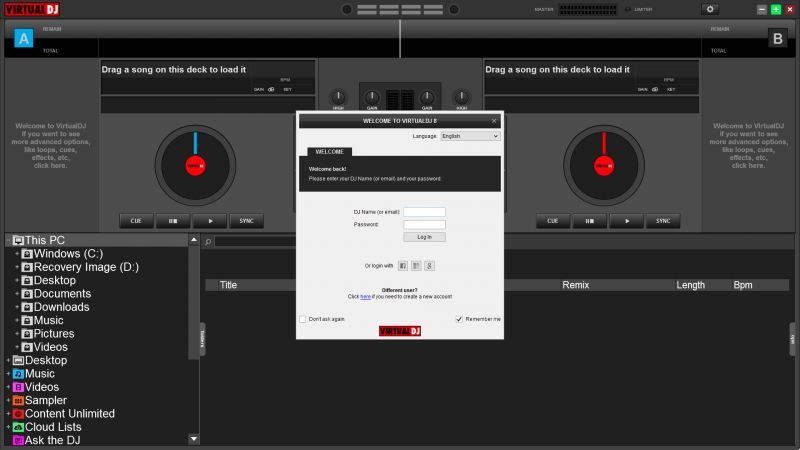Close the Welcome to VirtualDJ 8 dialog
The image size is (800, 450).
(x=494, y=121)
